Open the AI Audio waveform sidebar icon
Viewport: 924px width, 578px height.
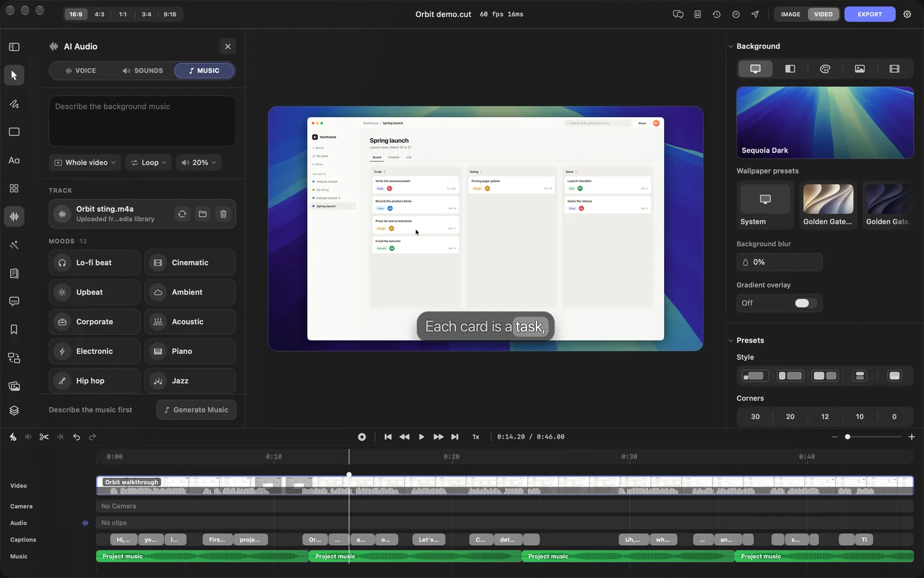(14, 217)
